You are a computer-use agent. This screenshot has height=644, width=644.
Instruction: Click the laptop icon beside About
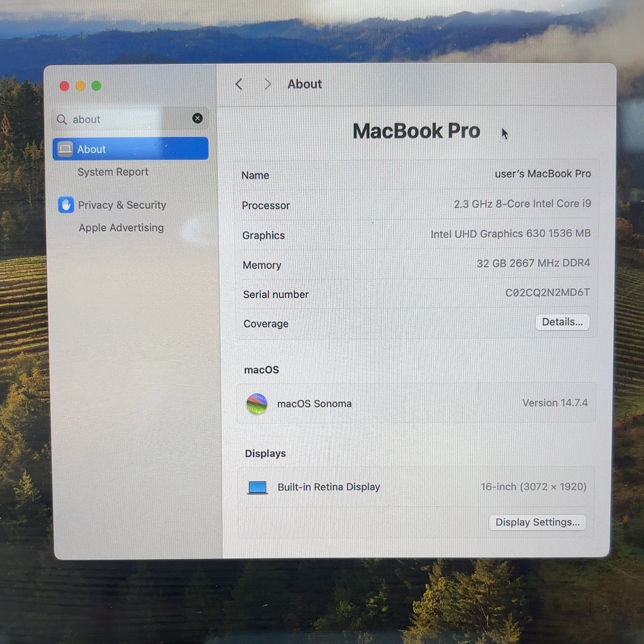point(65,149)
